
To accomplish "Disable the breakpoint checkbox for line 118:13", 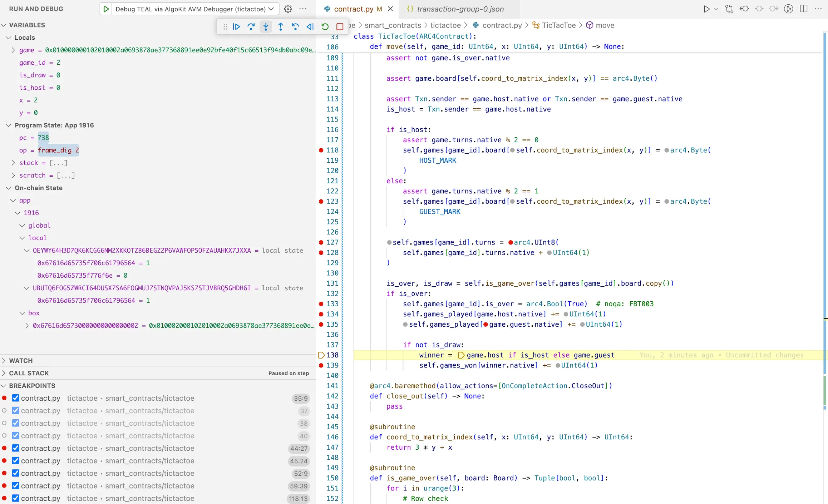I will [15, 498].
